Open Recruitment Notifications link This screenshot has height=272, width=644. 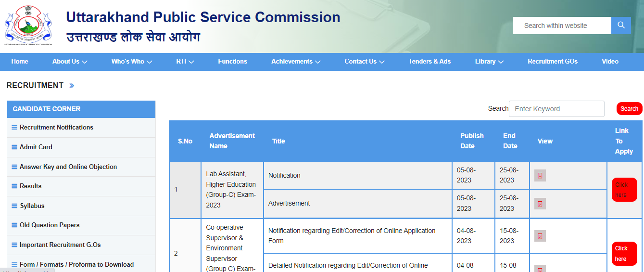(56, 128)
